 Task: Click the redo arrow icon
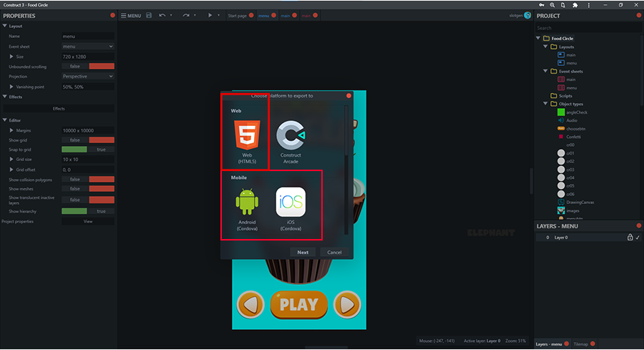point(186,15)
